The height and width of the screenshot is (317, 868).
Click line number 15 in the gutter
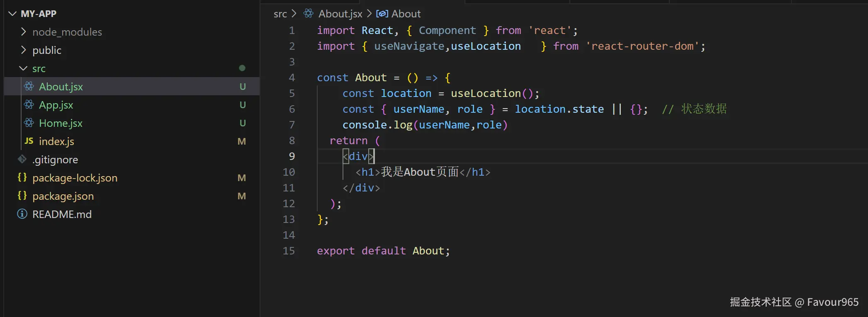(289, 251)
